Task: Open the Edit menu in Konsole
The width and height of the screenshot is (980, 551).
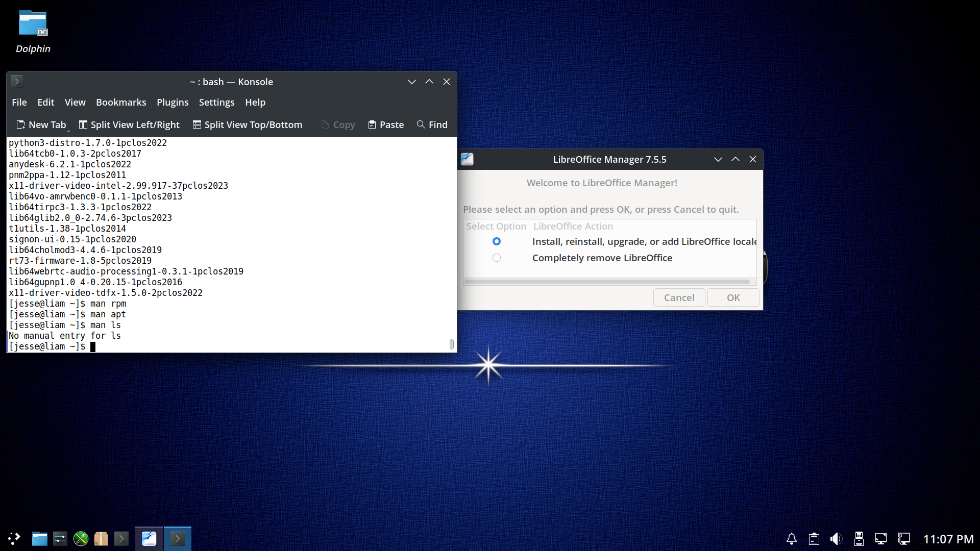Action: tap(46, 102)
